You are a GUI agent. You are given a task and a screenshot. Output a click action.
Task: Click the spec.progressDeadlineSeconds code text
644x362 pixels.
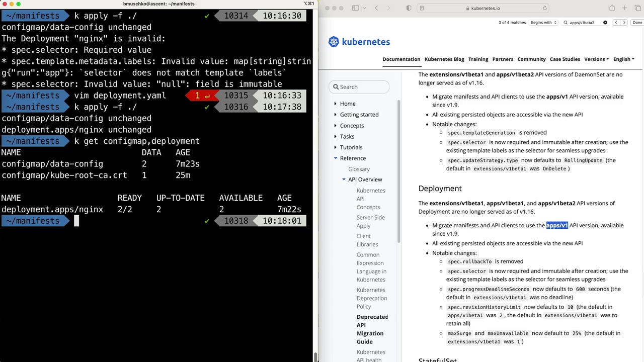pyautogui.click(x=489, y=289)
